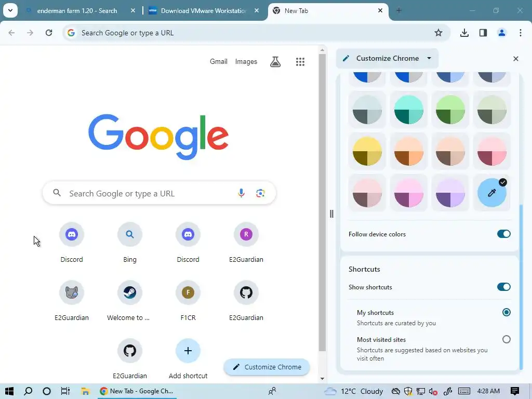Toggle the side panel icon

483,33
